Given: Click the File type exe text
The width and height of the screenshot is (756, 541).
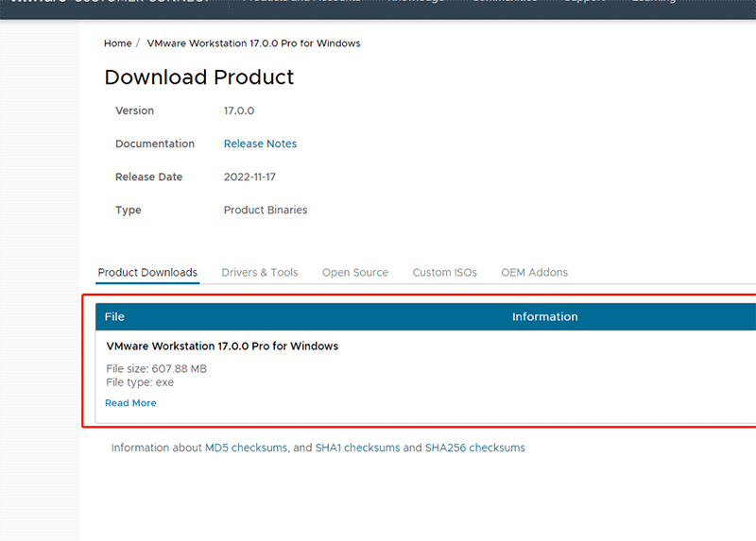Looking at the screenshot, I should (140, 382).
